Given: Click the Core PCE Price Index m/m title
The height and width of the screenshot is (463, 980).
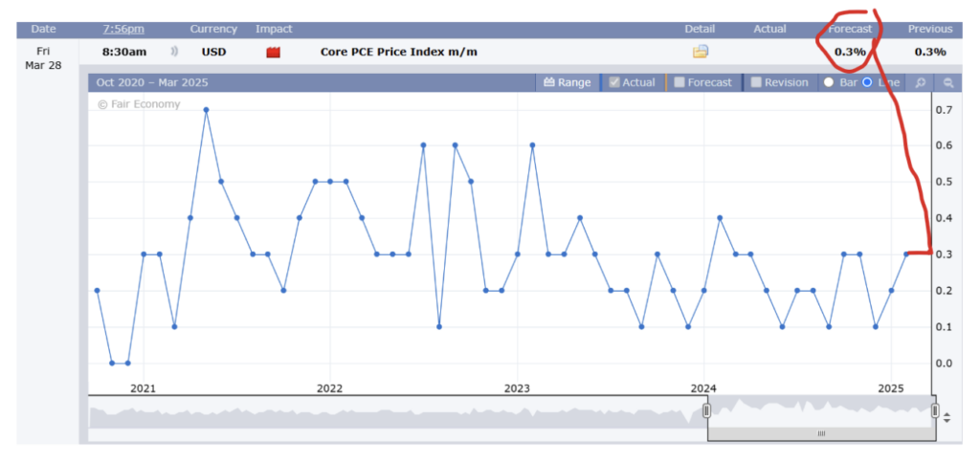Looking at the screenshot, I should pyautogui.click(x=399, y=52).
